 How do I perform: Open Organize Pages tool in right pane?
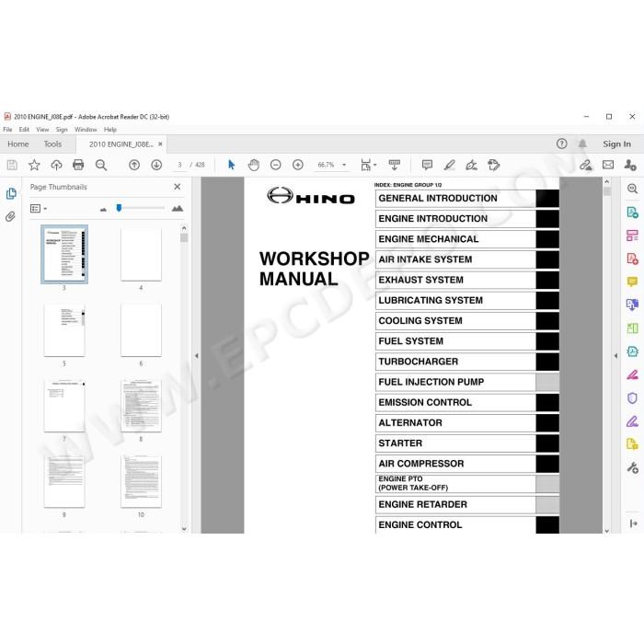pyautogui.click(x=633, y=236)
